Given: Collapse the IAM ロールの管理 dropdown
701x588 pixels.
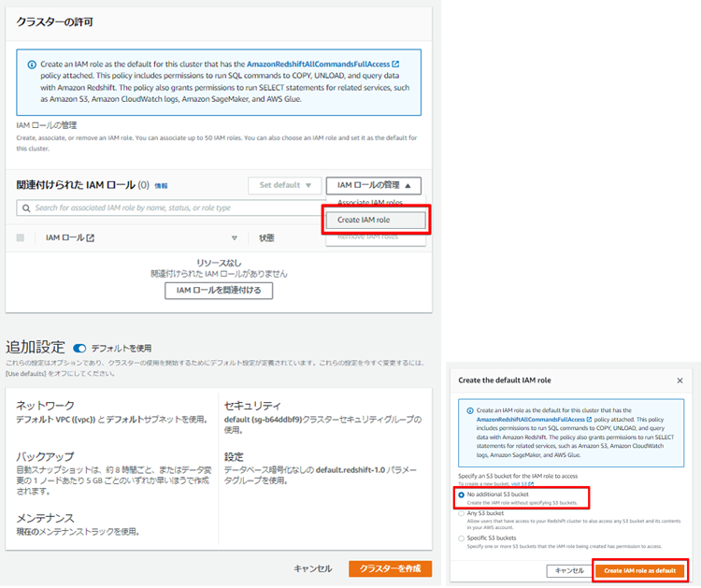Looking at the screenshot, I should (378, 185).
